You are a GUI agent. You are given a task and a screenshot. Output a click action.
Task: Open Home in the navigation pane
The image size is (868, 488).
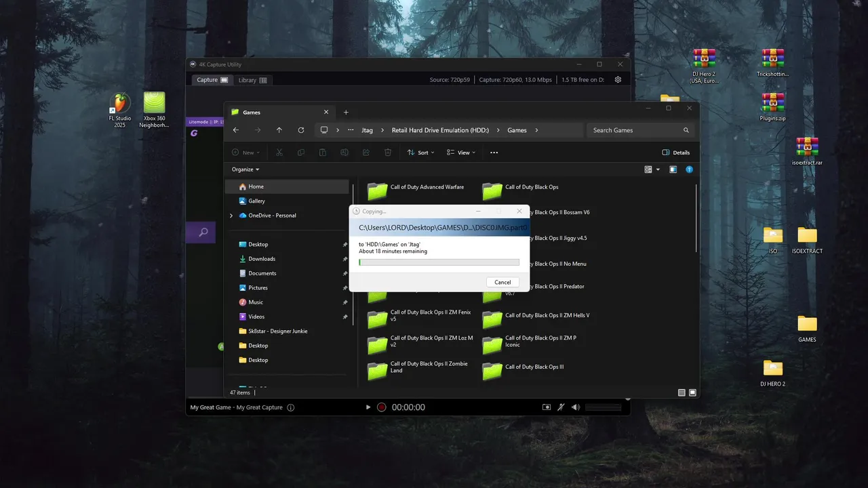[288, 186]
